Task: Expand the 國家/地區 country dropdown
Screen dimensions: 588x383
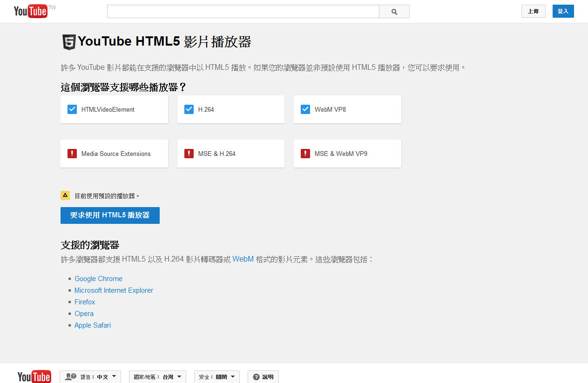Action: tap(157, 377)
